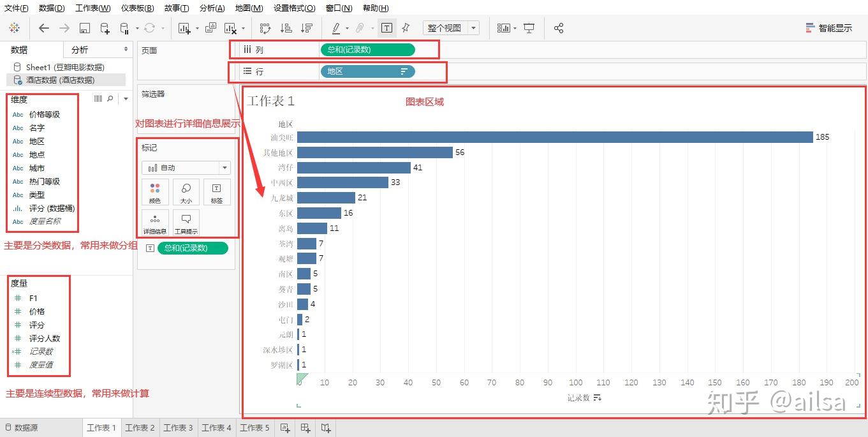
Task: Toggle the highlight pen tool in toolbar
Action: pos(335,28)
